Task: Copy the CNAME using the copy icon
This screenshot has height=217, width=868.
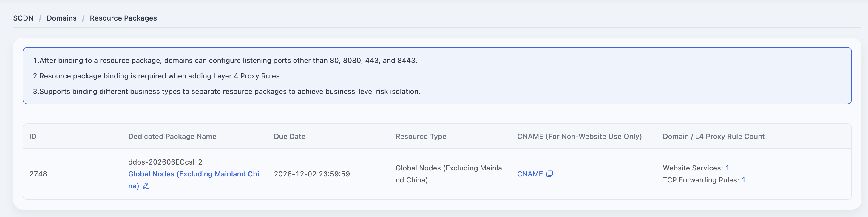Action: click(549, 174)
